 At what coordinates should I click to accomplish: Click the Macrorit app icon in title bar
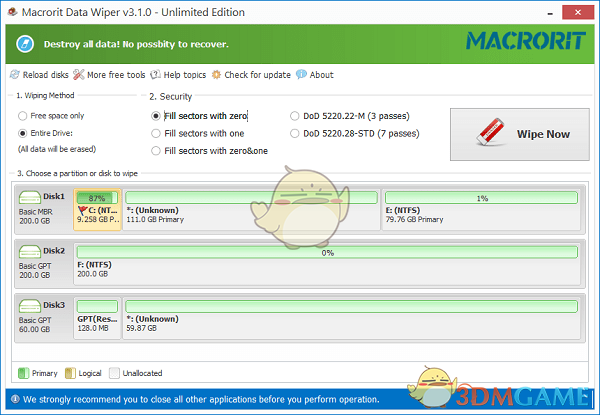[x=13, y=12]
